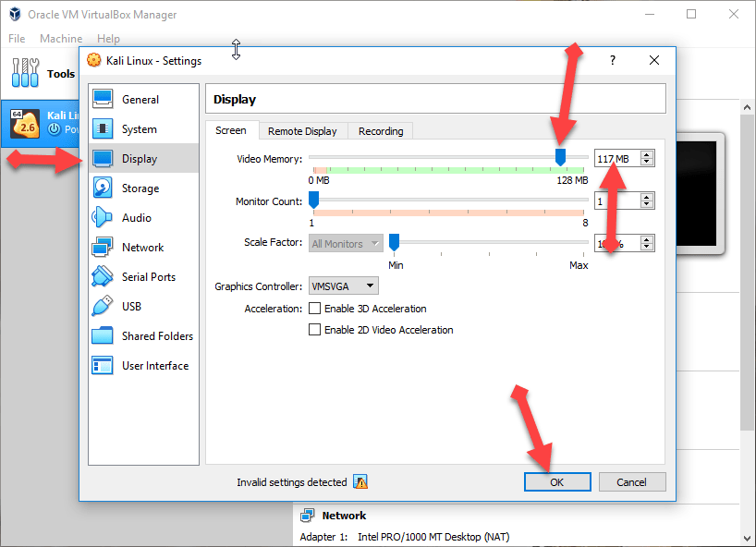This screenshot has width=756, height=547.
Task: Increase Video Memory with spinner up arrow
Action: (x=647, y=155)
